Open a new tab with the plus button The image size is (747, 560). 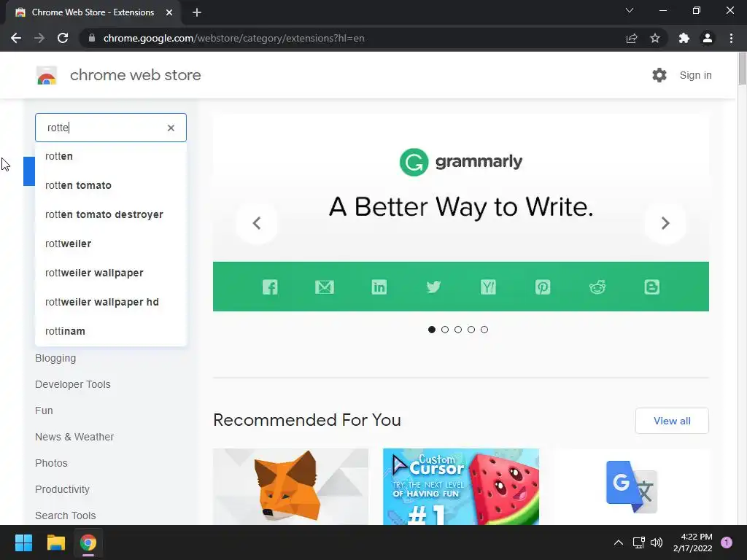tap(197, 12)
